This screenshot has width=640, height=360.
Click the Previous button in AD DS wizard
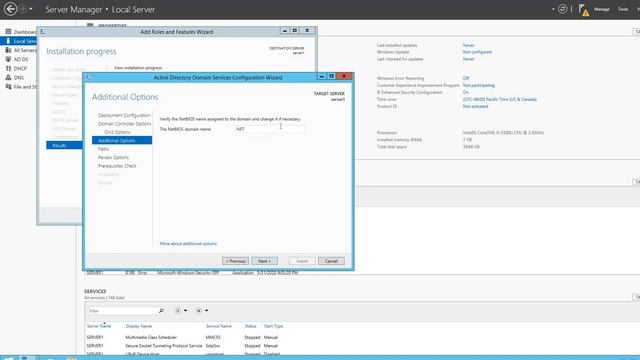[x=236, y=261]
